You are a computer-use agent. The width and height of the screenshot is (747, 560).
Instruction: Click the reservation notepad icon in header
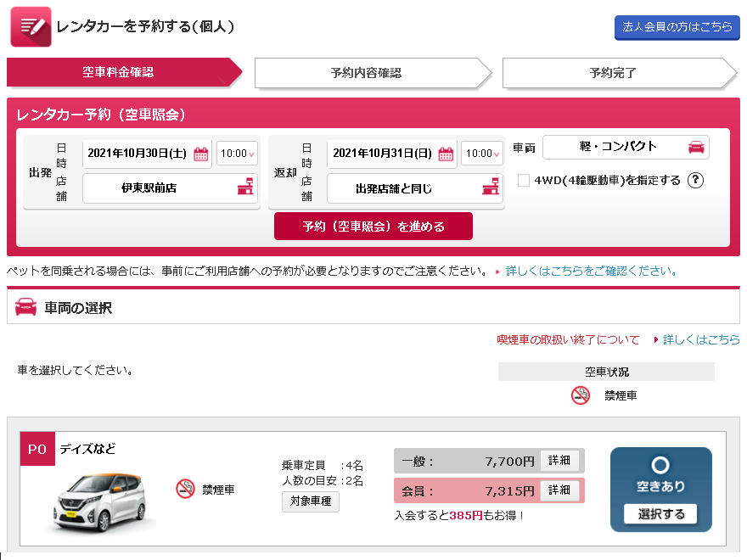pyautogui.click(x=31, y=27)
